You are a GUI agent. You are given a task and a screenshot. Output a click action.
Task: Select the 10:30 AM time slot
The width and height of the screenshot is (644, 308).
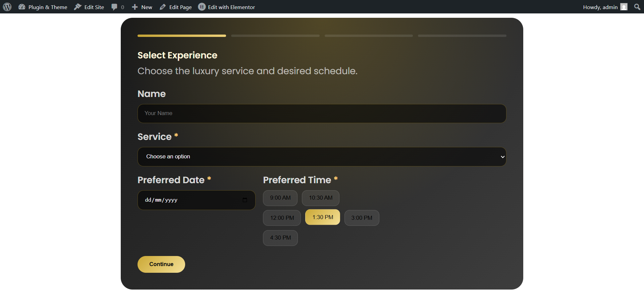point(320,198)
